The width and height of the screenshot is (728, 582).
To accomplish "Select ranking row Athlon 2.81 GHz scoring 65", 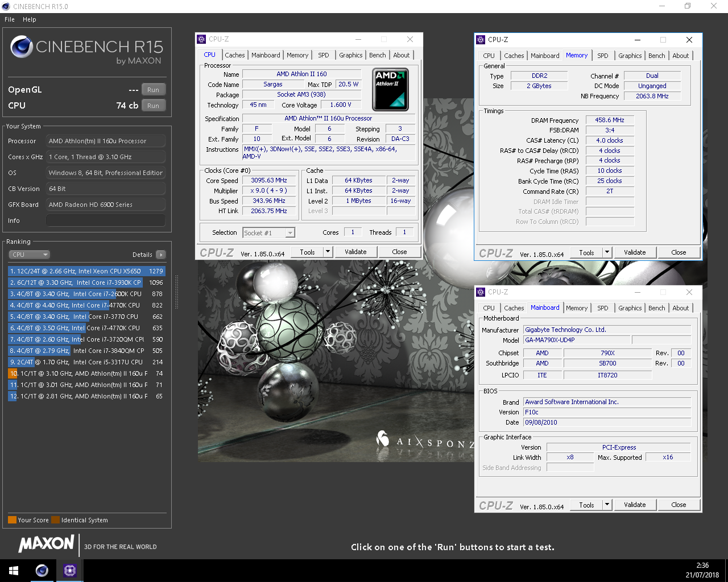I will pos(86,396).
